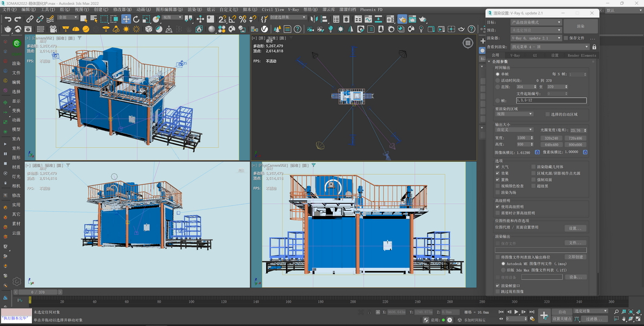Activate Select and Scale tool
This screenshot has height=326, width=644.
click(146, 19)
